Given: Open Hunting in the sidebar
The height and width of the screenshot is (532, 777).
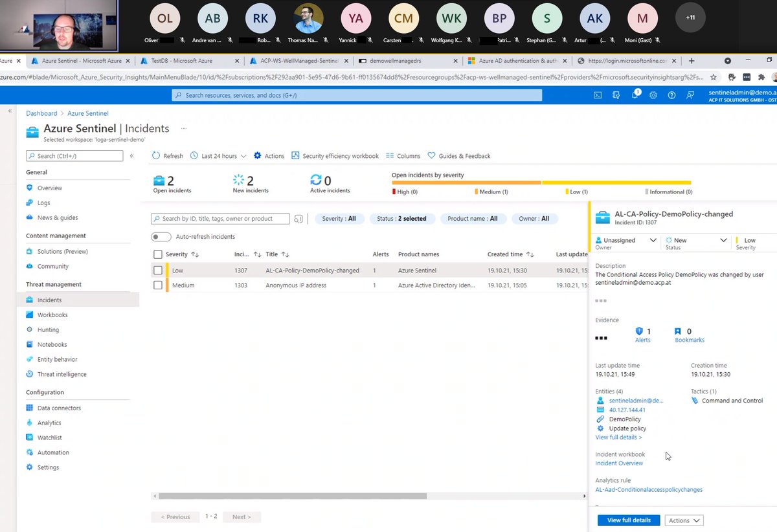Looking at the screenshot, I should (x=48, y=329).
